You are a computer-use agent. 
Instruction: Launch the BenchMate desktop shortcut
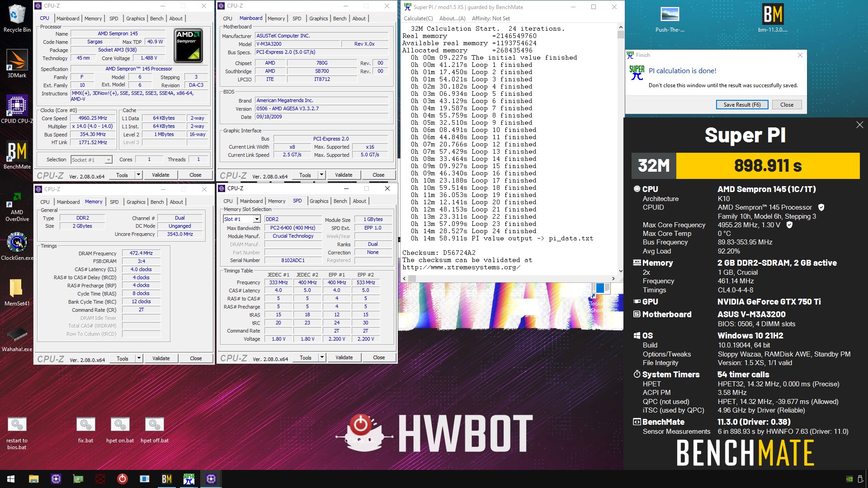click(x=17, y=155)
